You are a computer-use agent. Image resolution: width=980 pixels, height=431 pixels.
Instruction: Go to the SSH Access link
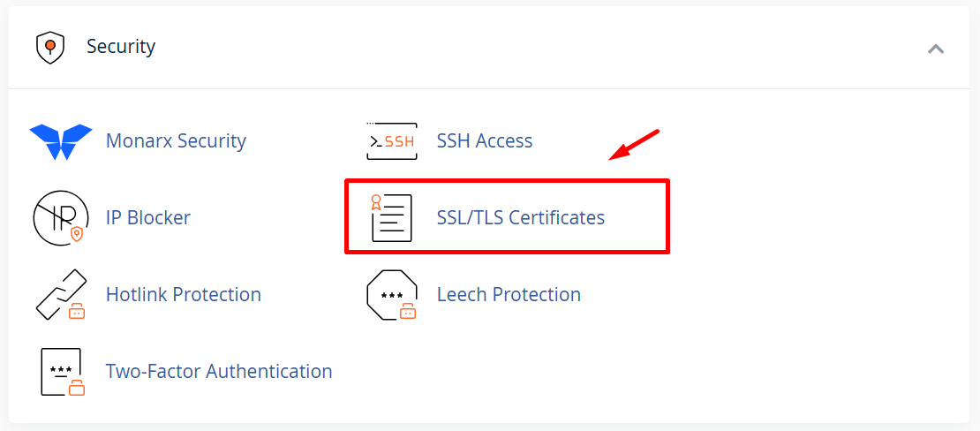[485, 141]
